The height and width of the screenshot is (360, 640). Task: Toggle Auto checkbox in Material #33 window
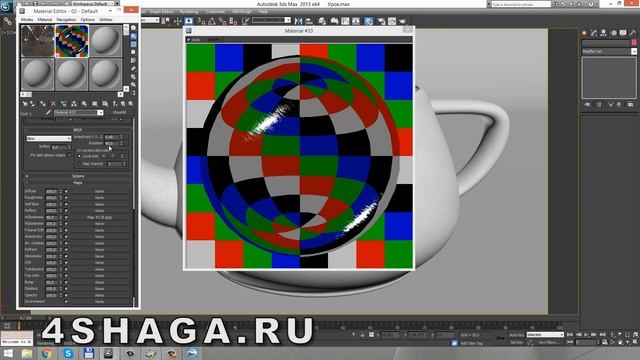(189, 40)
